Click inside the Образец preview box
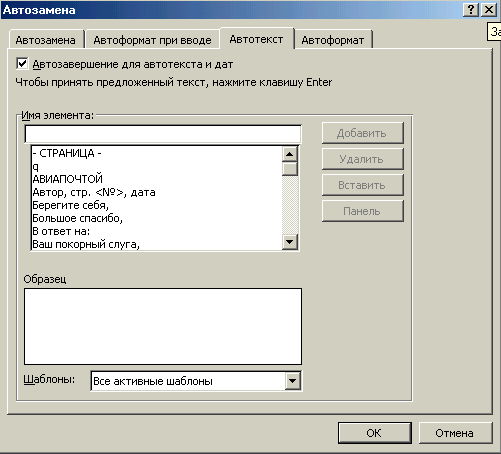The image size is (501, 454). [163, 326]
